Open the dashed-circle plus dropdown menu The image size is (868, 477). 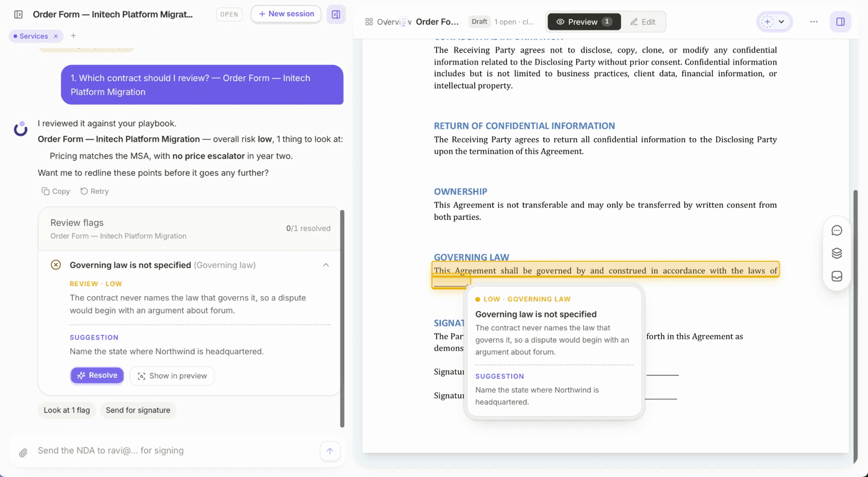coord(774,22)
